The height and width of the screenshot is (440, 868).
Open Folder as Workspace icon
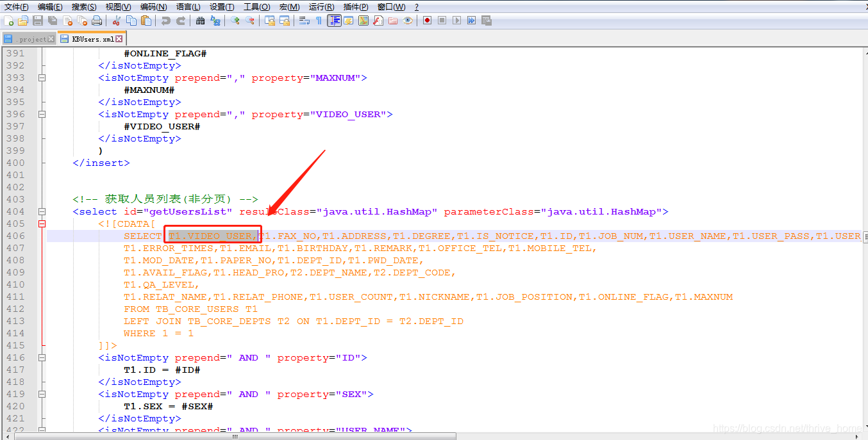click(392, 20)
